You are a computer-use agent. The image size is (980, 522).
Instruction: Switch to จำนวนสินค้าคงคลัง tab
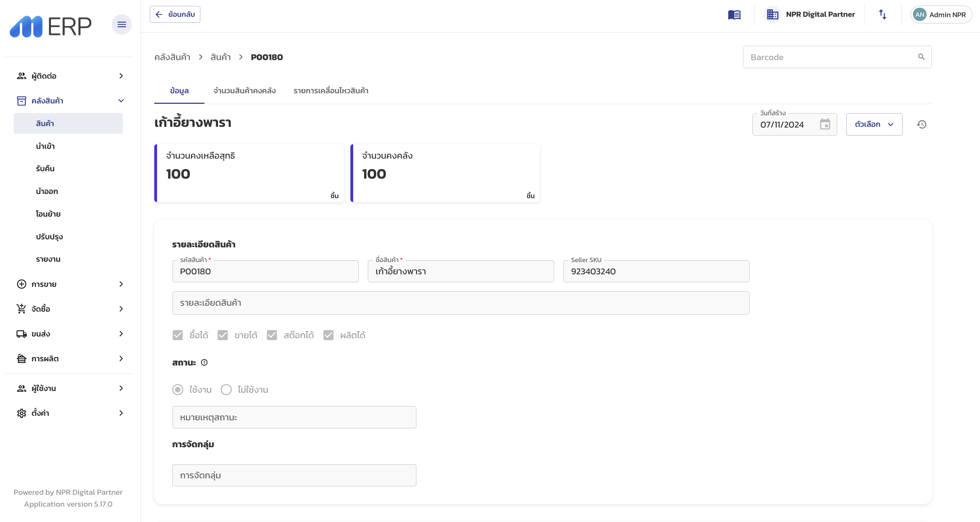click(244, 91)
